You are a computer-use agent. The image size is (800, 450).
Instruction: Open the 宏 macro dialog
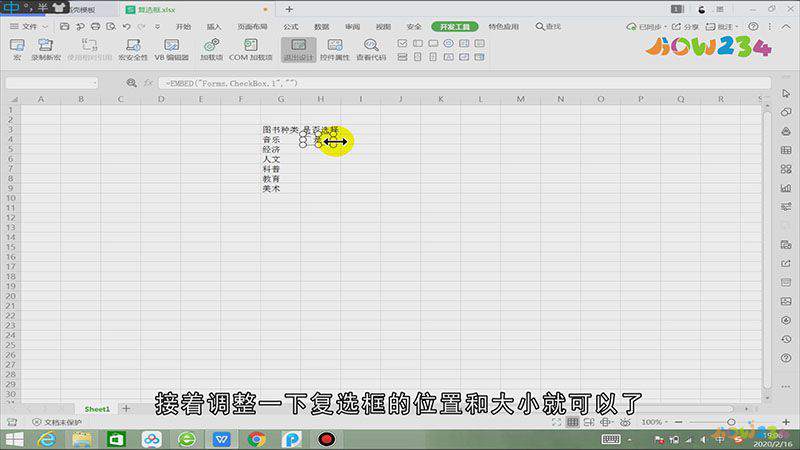[x=17, y=49]
